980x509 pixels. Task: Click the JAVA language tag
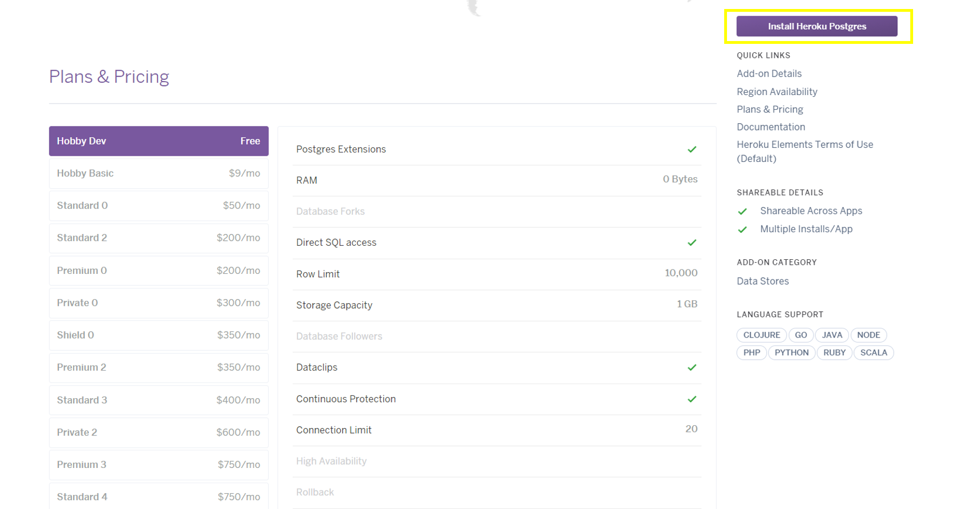(832, 335)
